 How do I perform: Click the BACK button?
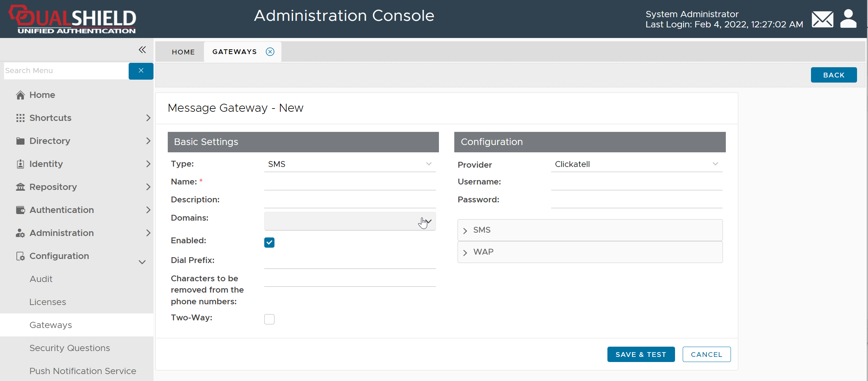click(834, 75)
